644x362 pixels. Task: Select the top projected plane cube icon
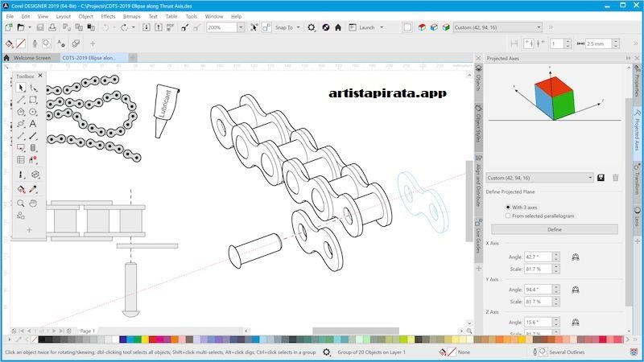422,27
